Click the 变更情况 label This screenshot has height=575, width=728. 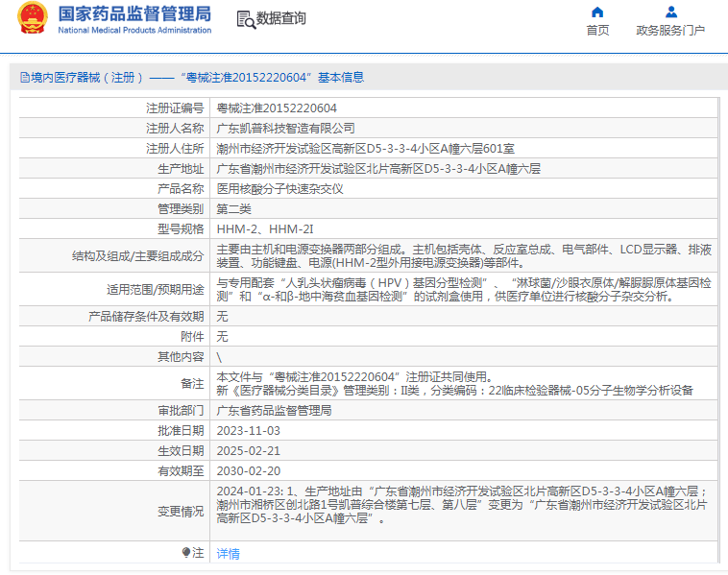pyautogui.click(x=181, y=512)
